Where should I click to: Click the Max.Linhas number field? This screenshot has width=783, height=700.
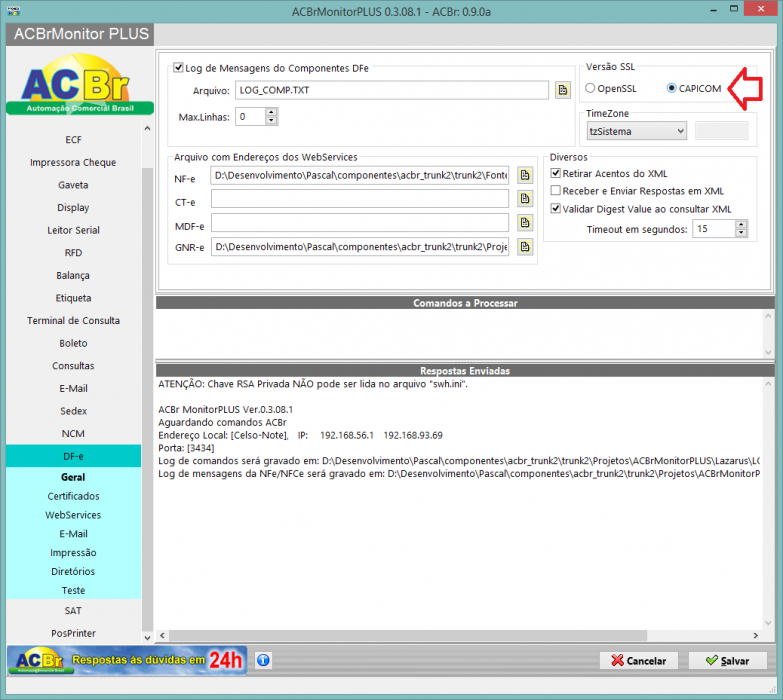(250, 117)
